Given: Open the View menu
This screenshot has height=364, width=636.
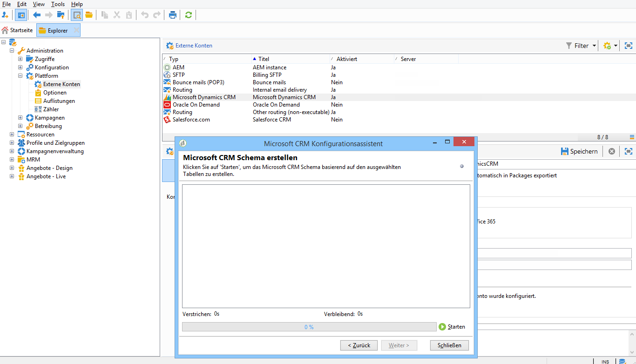Looking at the screenshot, I should click(x=39, y=4).
